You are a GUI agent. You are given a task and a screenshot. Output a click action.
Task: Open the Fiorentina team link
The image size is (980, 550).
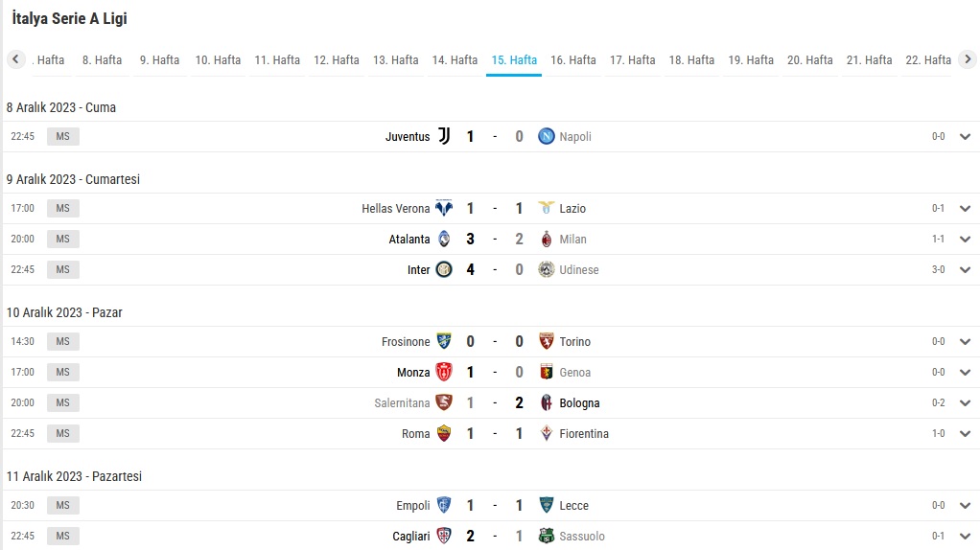click(x=584, y=433)
